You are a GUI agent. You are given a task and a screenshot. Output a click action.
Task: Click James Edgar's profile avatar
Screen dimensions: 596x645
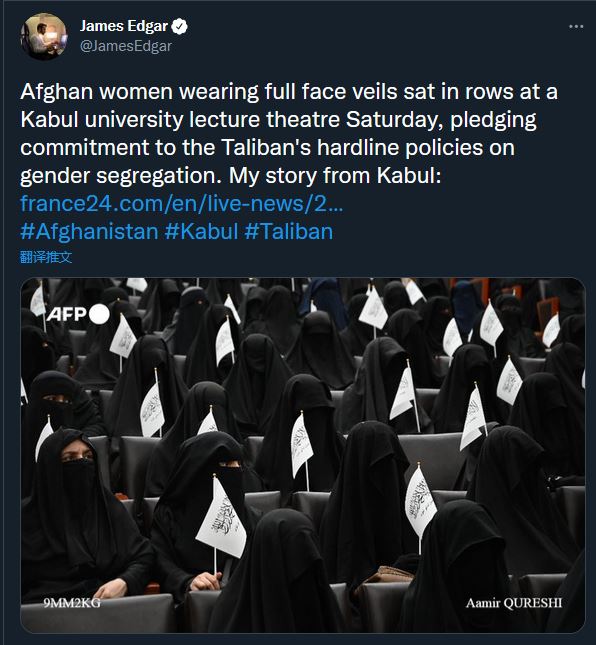[44, 36]
